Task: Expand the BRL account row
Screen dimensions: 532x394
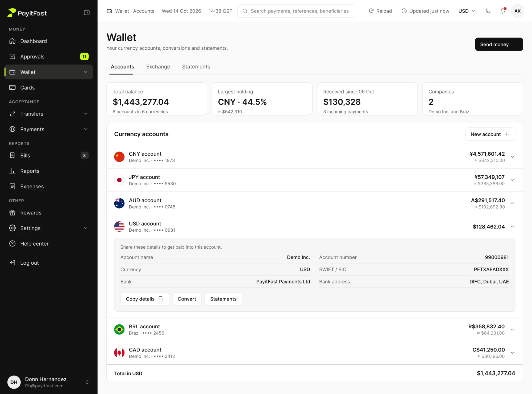Action: coord(512,329)
